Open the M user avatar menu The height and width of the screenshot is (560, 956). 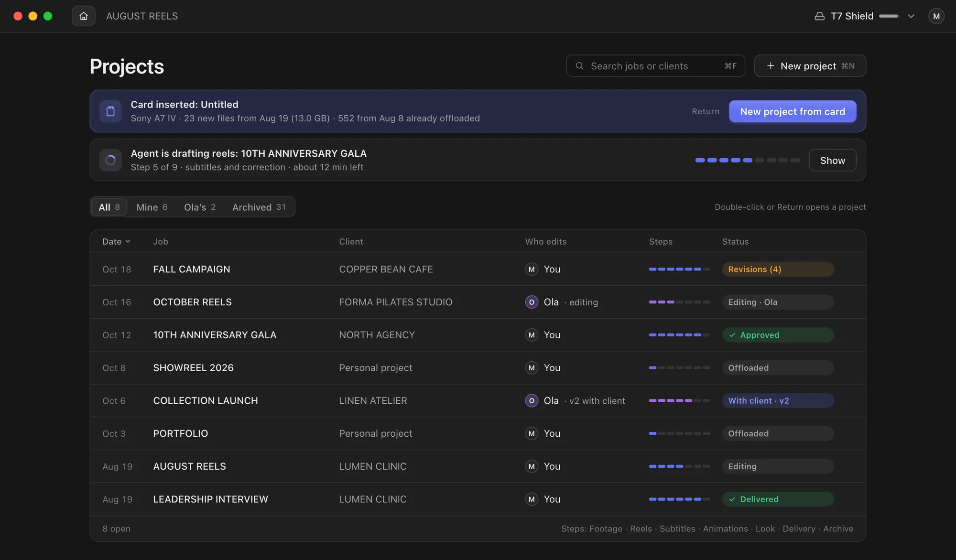(936, 16)
